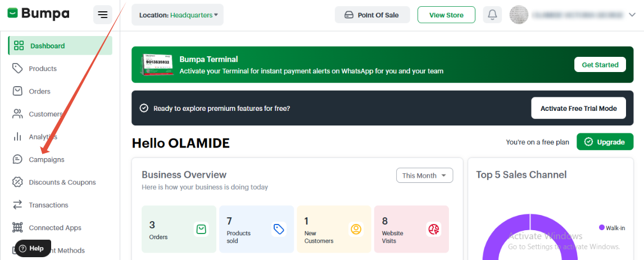Viewport: 644px width, 260px height.
Task: Click the Campaigns chat bubble icon
Action: tap(17, 159)
